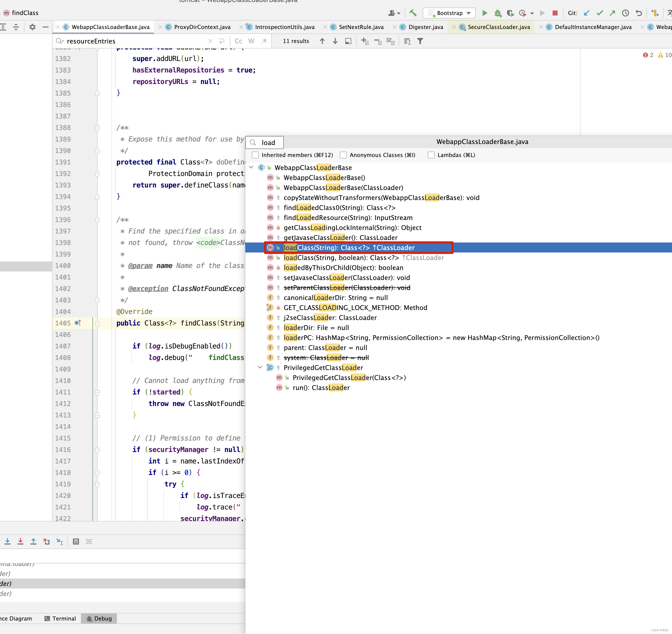Collapse the PrivilegedGetClassLoader node
This screenshot has height=634, width=672.
[x=260, y=367]
